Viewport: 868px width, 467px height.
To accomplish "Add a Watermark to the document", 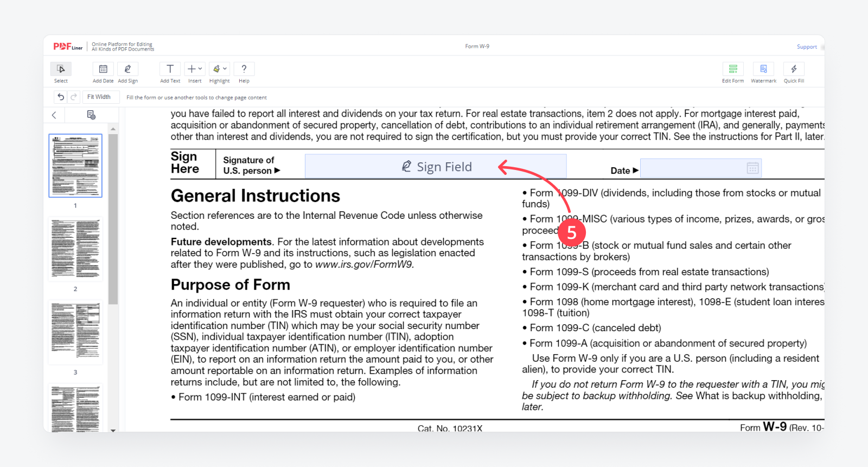I will point(763,69).
